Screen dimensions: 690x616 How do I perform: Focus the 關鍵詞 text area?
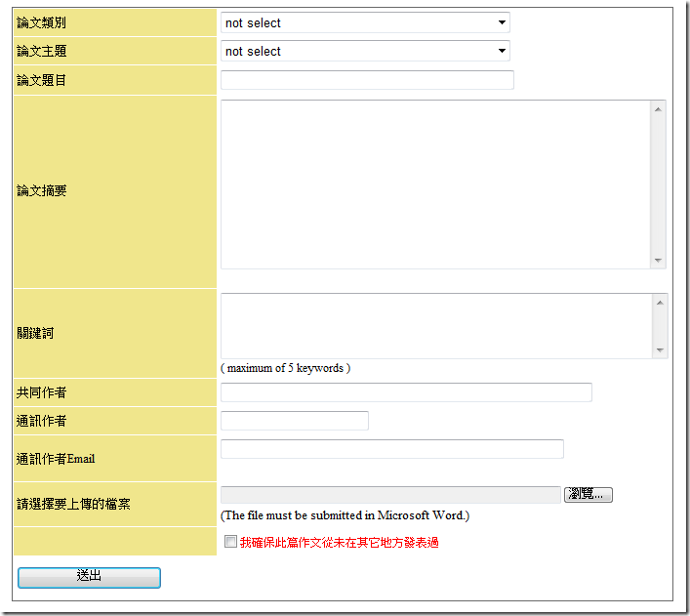(435, 326)
